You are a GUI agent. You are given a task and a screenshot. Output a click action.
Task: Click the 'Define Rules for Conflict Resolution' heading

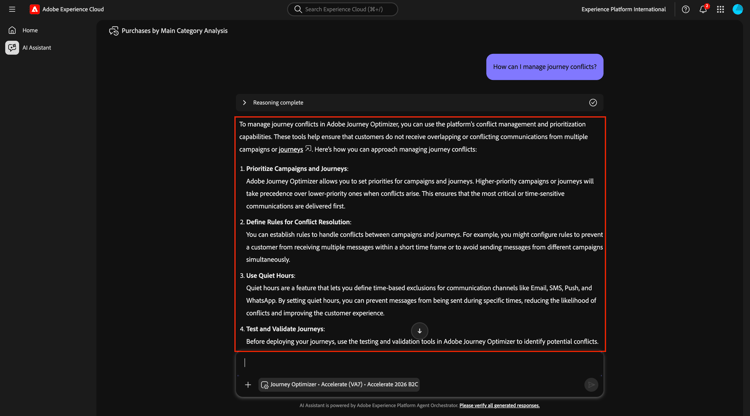[298, 222]
